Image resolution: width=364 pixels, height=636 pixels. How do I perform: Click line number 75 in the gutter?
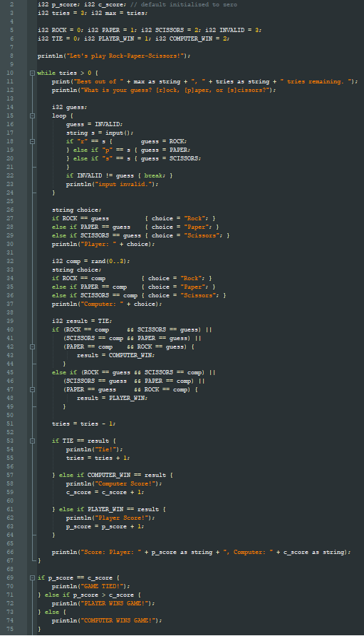coord(10,629)
